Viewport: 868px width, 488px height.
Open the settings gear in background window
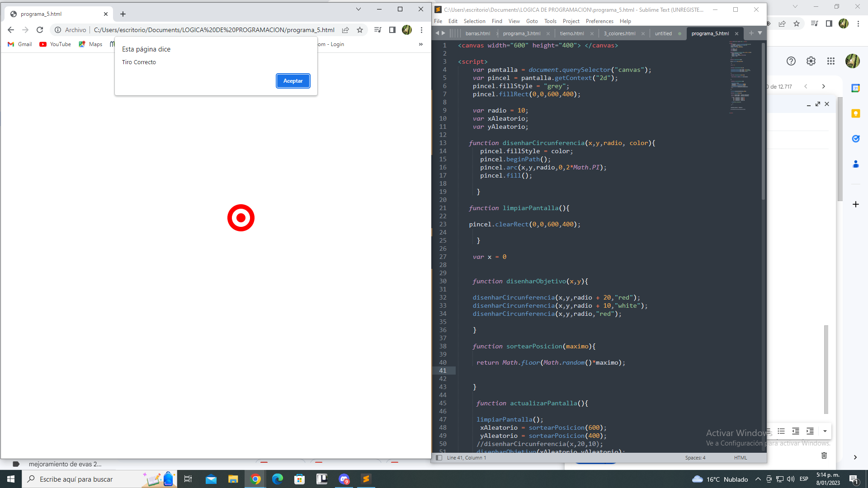click(x=811, y=61)
